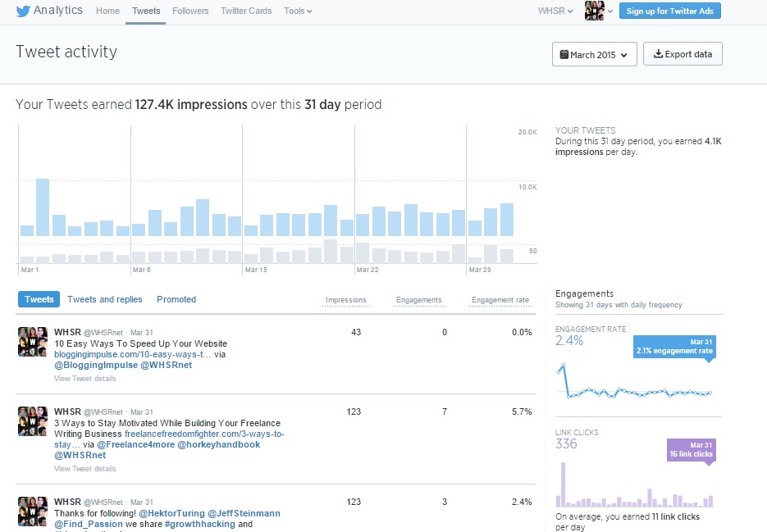Click the Twitter bird logo
Screen dimensions: 767x532
click(23, 11)
